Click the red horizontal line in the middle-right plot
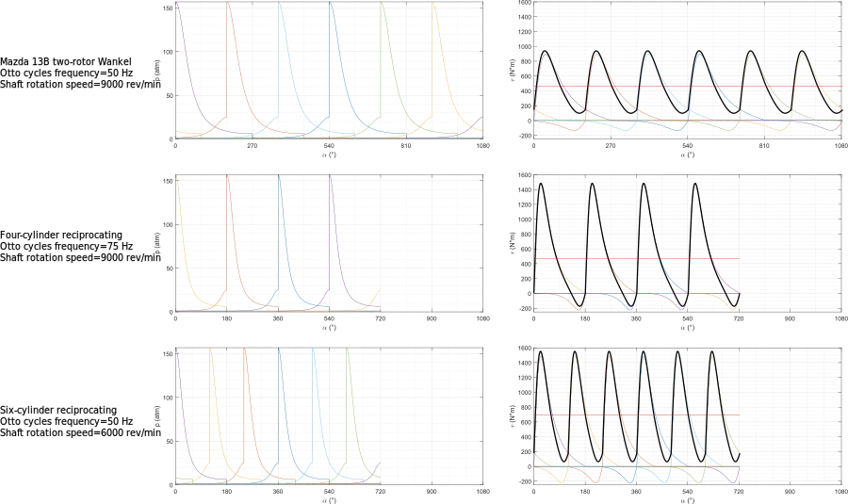 (641, 259)
